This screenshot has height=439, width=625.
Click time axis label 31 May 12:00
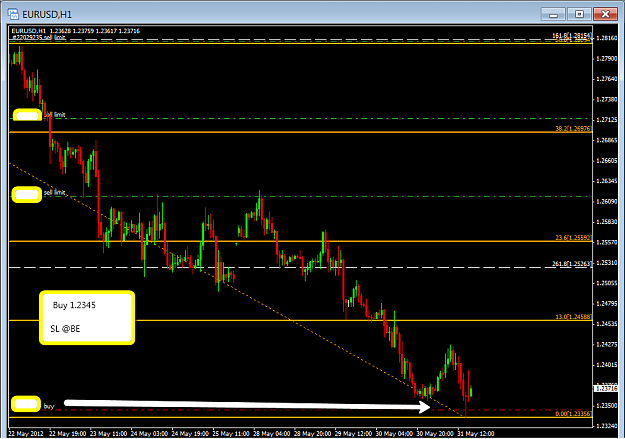pos(476,433)
